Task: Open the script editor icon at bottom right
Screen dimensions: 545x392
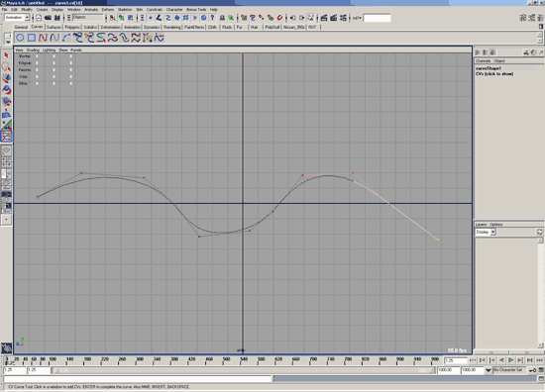Action: 541,378
